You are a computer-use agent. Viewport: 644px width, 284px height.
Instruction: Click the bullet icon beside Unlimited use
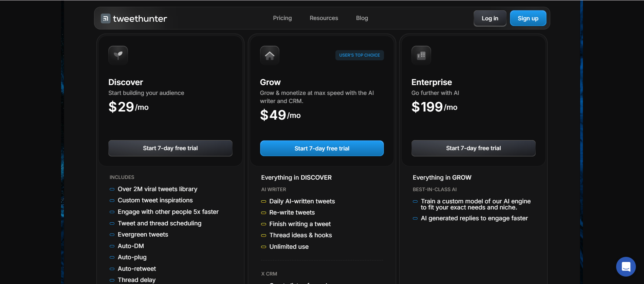point(263,247)
